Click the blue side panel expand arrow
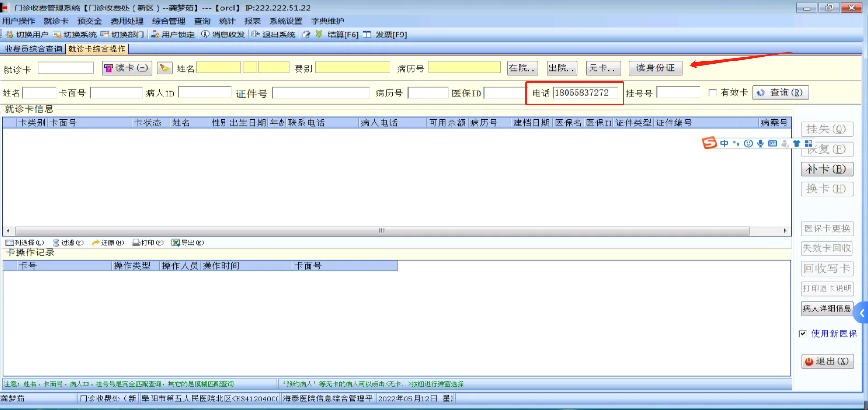The height and width of the screenshot is (410, 868). (x=862, y=313)
